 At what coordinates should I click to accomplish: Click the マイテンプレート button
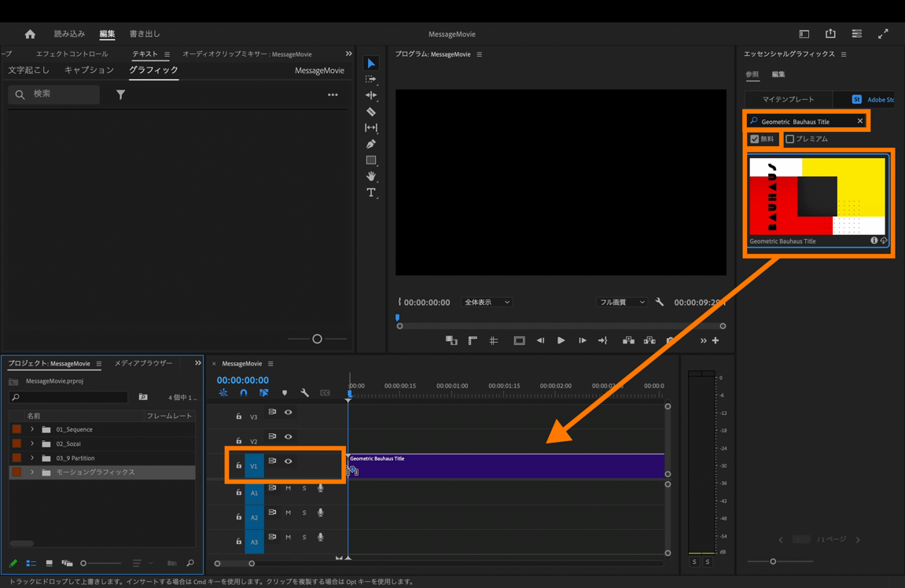click(x=788, y=100)
